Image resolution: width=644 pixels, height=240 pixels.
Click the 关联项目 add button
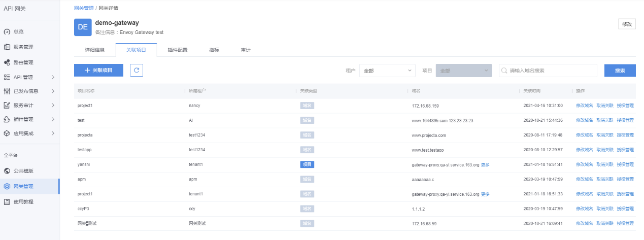pos(98,71)
